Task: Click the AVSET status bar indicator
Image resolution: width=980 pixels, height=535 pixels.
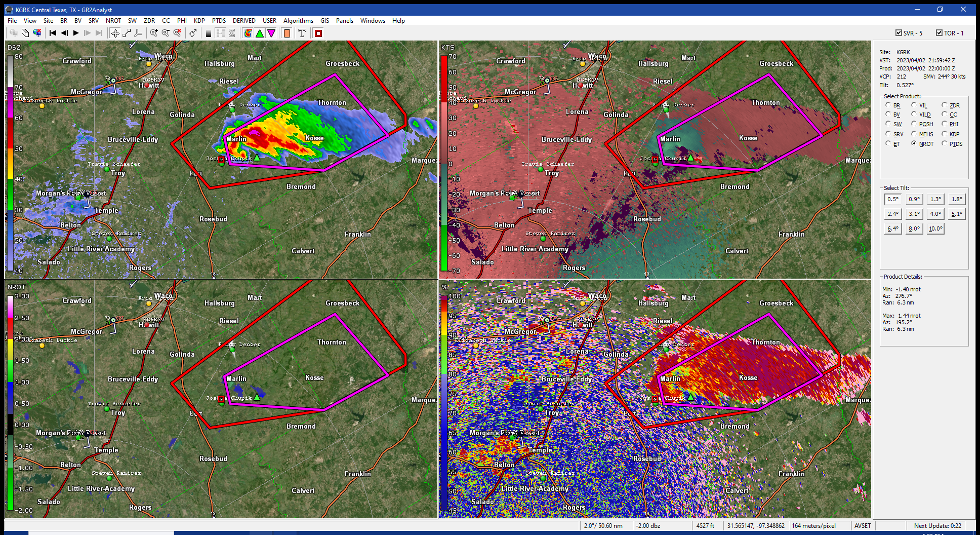Action: (x=863, y=526)
